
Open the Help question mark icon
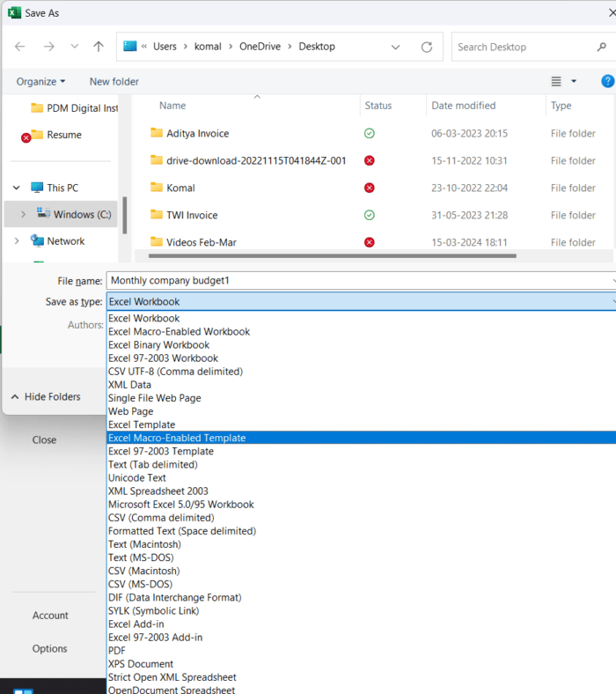[x=607, y=81]
